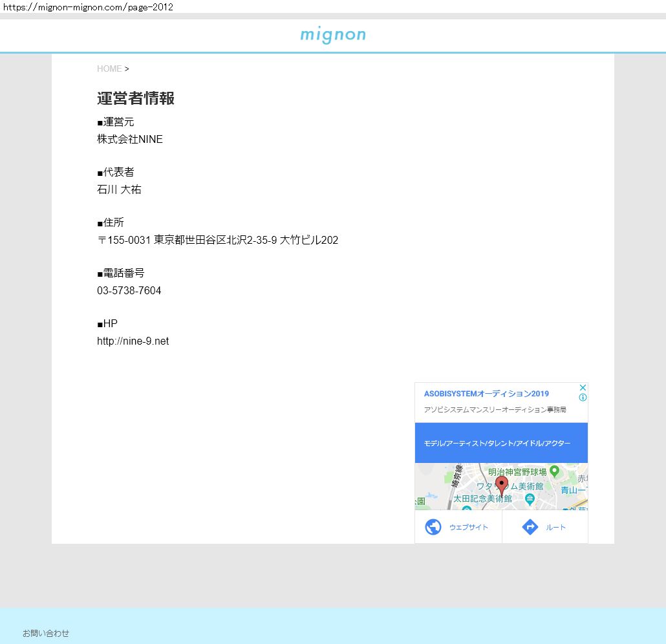Viewport: 666px width, 644px height.
Task: Click the mignon logo in header
Action: tap(333, 35)
